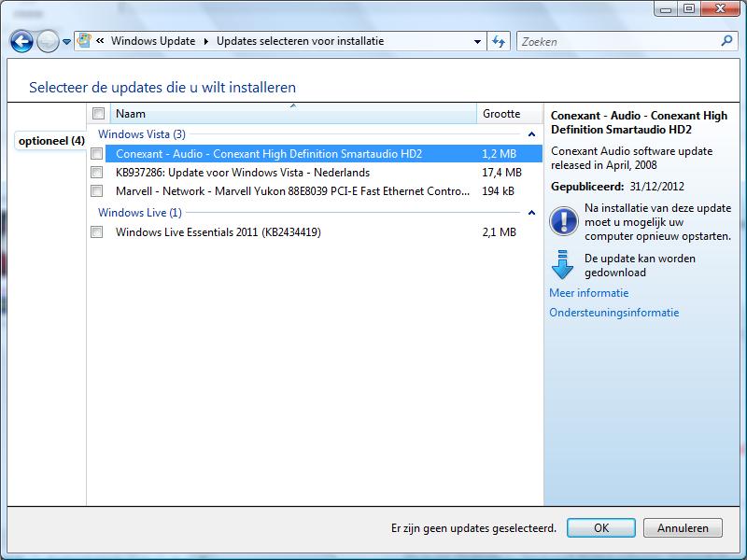
Task: Minimize the window
Action: coord(666,9)
